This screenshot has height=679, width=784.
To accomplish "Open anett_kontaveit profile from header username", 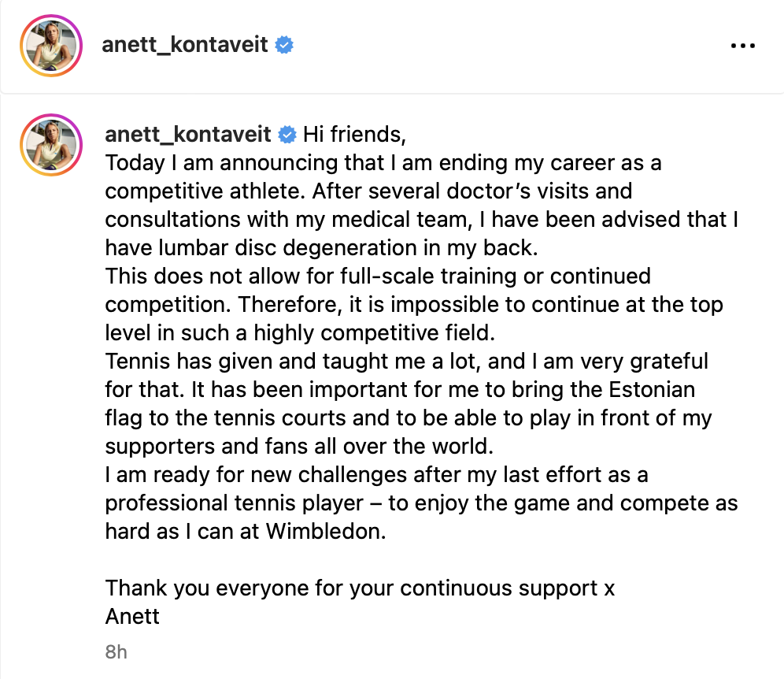I will coord(185,46).
